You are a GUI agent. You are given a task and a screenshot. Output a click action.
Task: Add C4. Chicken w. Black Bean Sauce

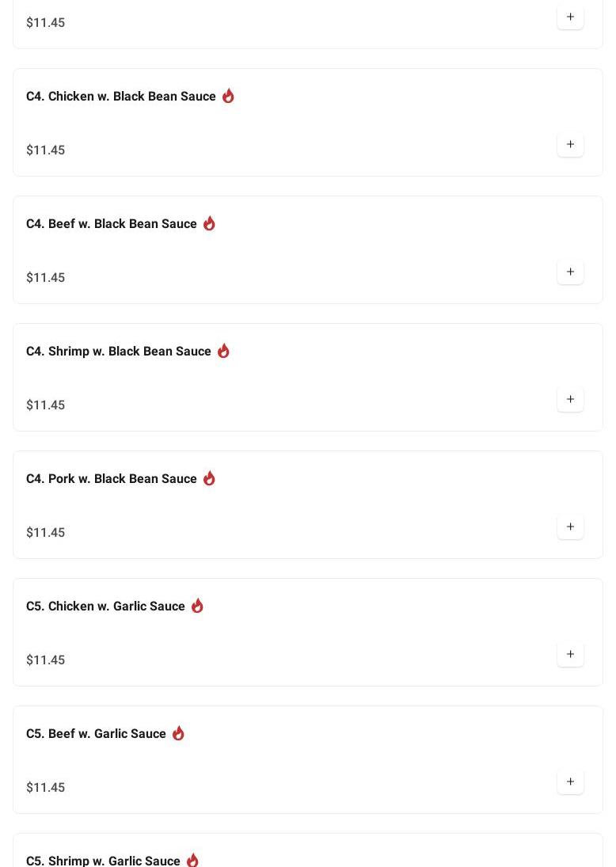tap(570, 145)
